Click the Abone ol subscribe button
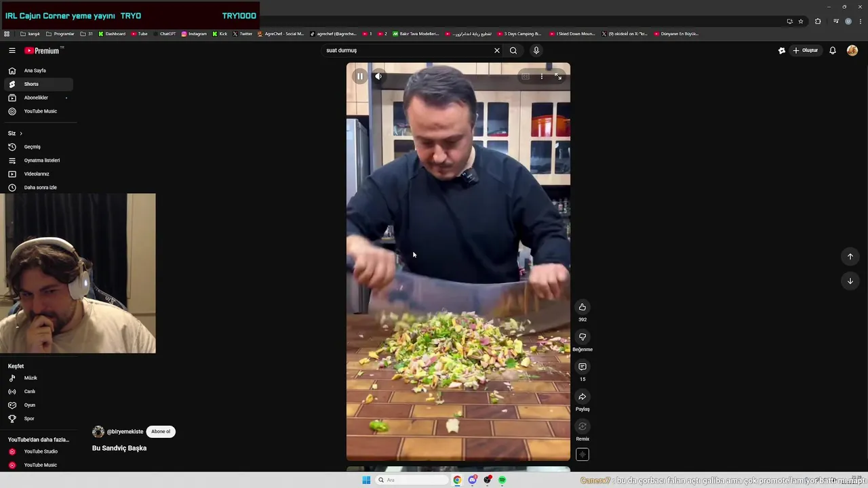Screen dimensions: 868x488 click(161, 432)
